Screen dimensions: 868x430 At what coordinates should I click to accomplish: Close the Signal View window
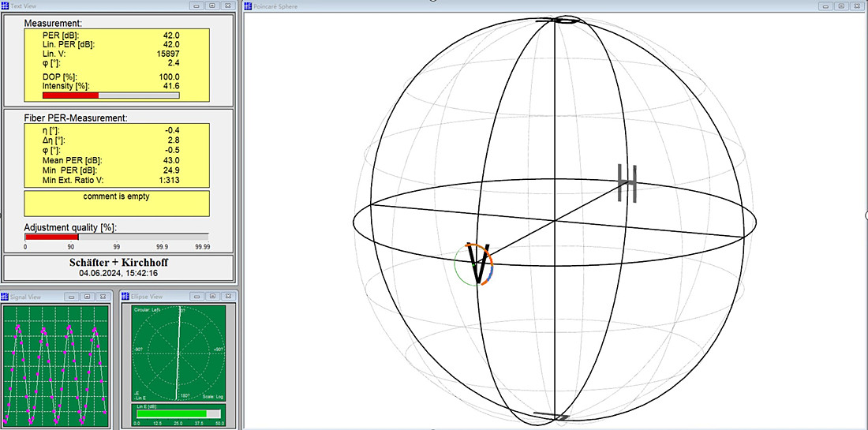[x=103, y=297]
